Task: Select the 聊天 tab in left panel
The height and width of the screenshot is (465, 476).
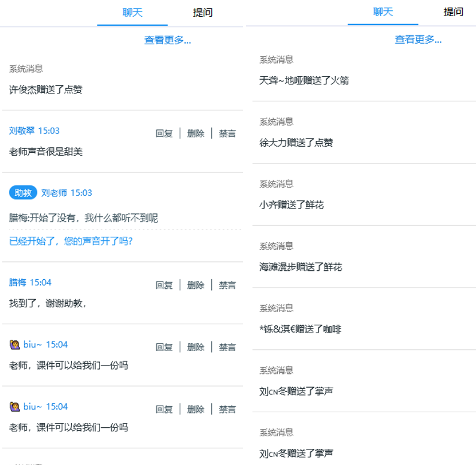Action: pos(132,13)
